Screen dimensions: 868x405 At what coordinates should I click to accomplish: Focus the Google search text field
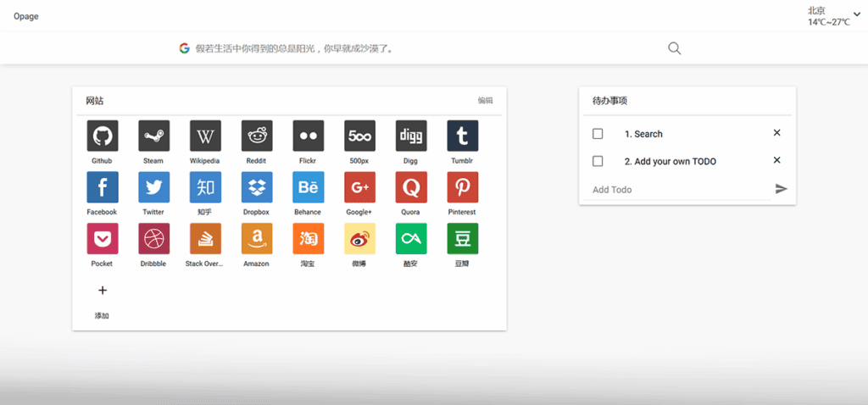[426, 48]
